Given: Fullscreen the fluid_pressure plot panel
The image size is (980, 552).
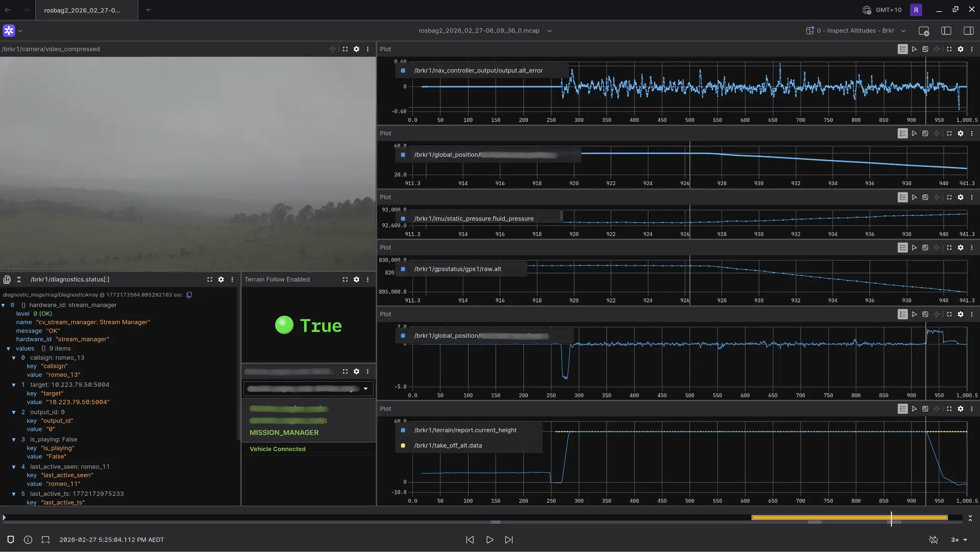Looking at the screenshot, I should (x=949, y=197).
